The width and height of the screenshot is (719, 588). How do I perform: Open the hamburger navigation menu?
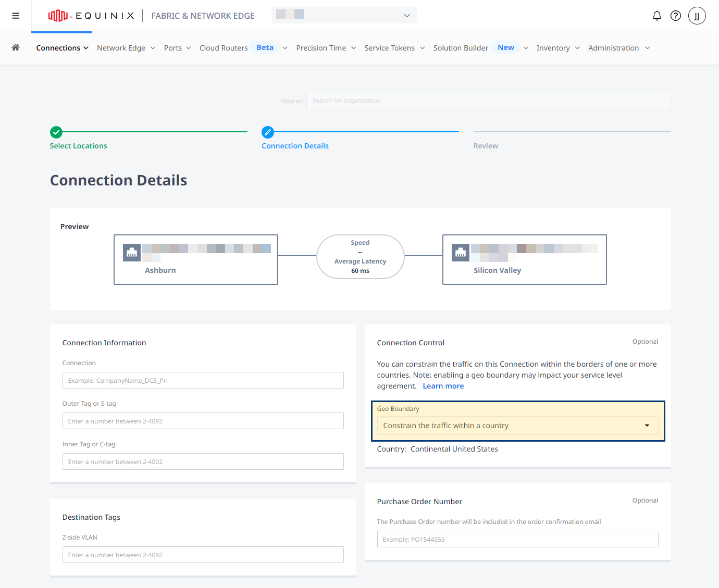(x=16, y=16)
